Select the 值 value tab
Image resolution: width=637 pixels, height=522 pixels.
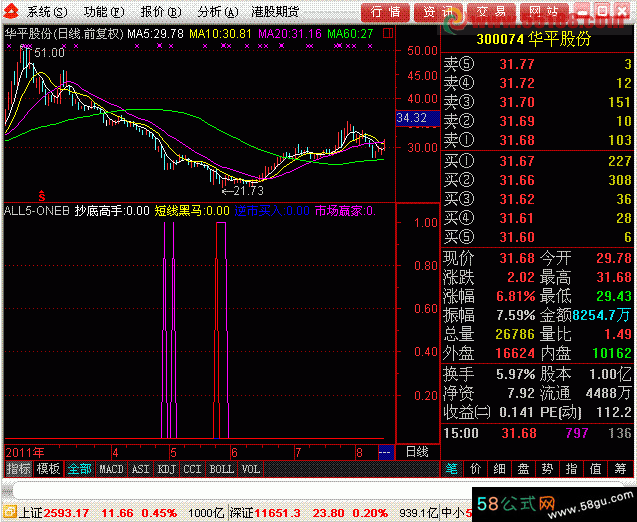(596, 469)
